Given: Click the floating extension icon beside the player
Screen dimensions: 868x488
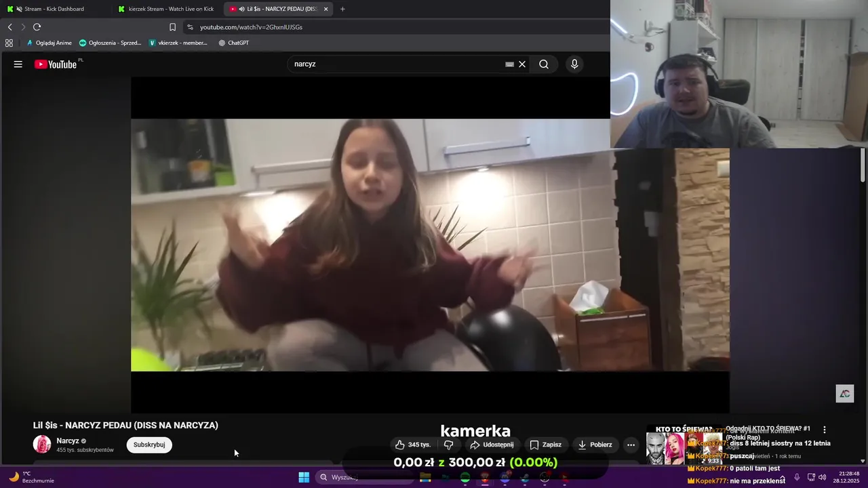Looking at the screenshot, I should [845, 394].
